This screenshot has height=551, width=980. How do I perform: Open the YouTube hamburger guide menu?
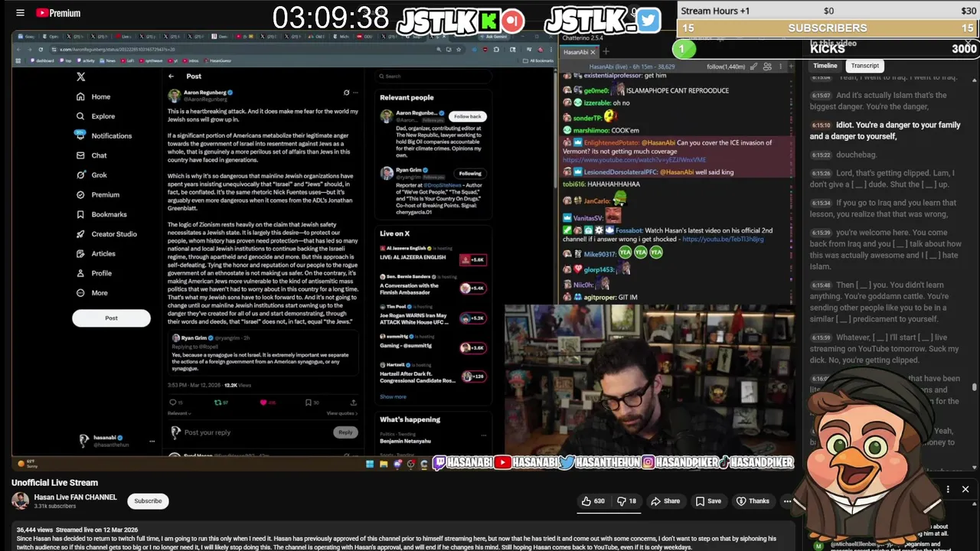(x=20, y=13)
